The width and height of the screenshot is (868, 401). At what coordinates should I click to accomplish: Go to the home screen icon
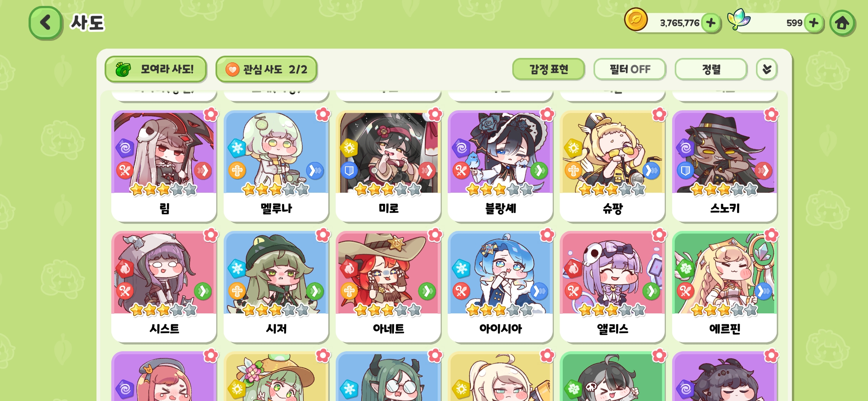[842, 23]
